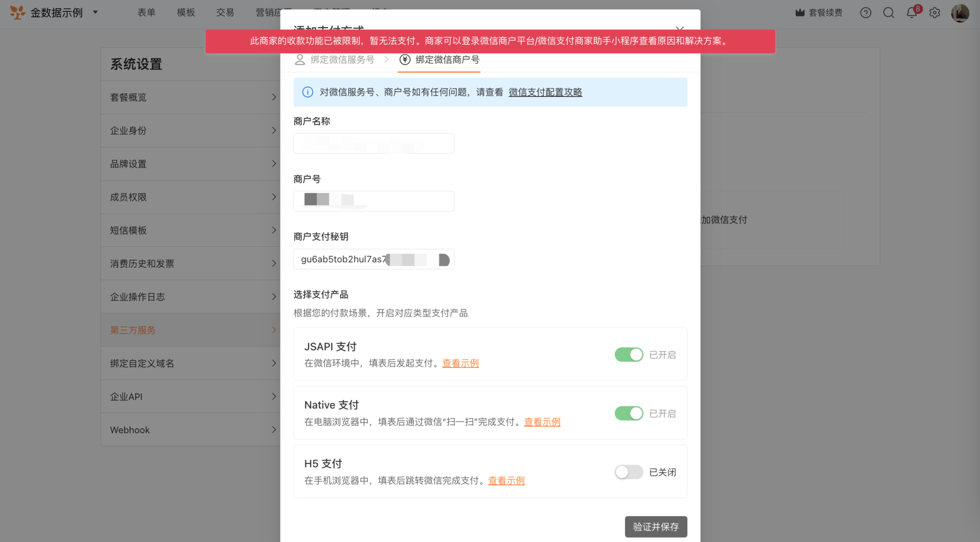
Task: Open 企业身份 settings entry
Action: (191, 131)
